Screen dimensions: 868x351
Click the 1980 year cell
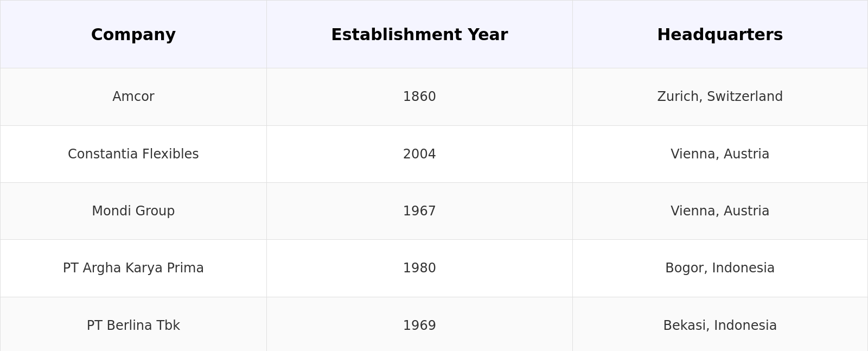coord(419,268)
